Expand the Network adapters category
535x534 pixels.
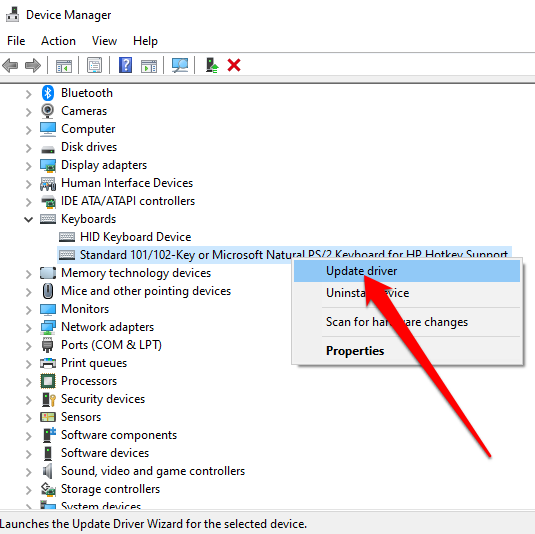click(x=29, y=328)
